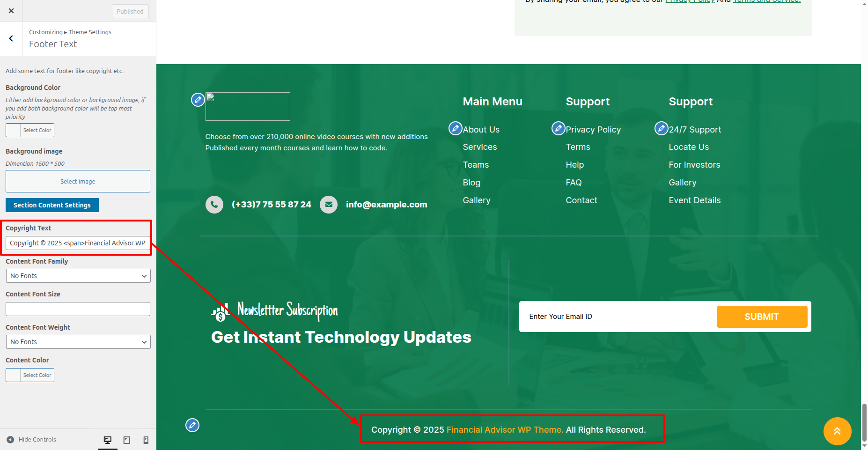Click the scroll-to-top orange button
Screen dimensions: 868x450
[x=837, y=431]
